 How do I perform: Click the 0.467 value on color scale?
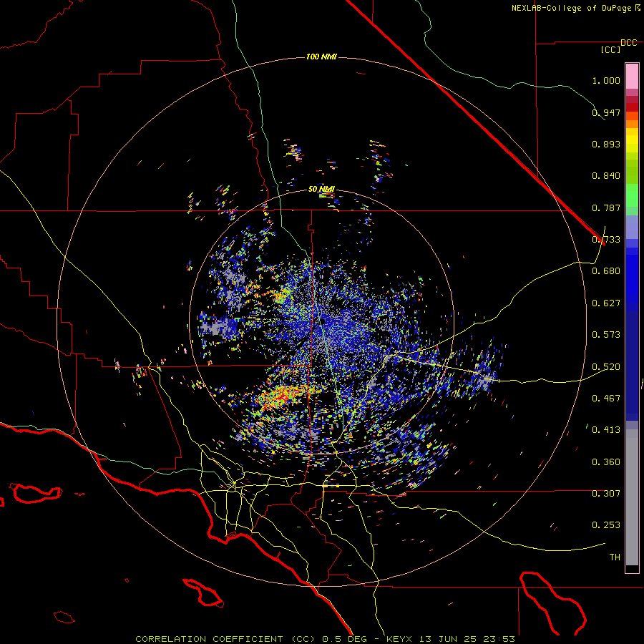coord(606,399)
